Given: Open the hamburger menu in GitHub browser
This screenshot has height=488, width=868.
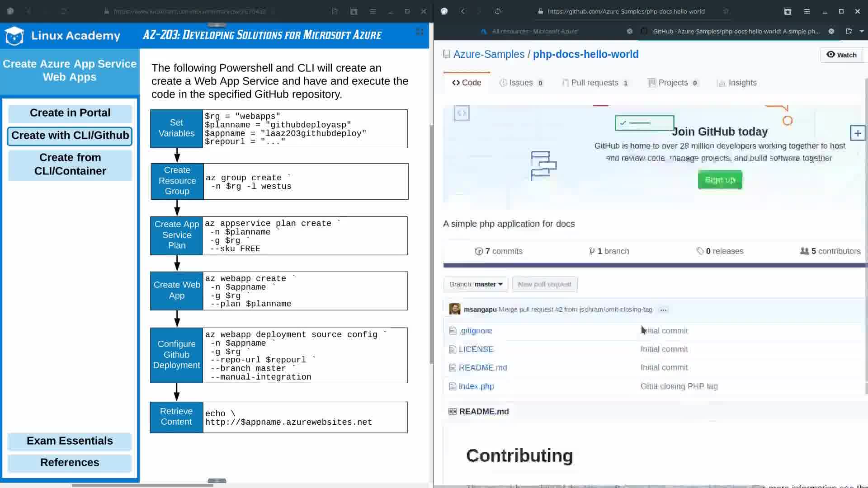Looking at the screenshot, I should pos(807,11).
